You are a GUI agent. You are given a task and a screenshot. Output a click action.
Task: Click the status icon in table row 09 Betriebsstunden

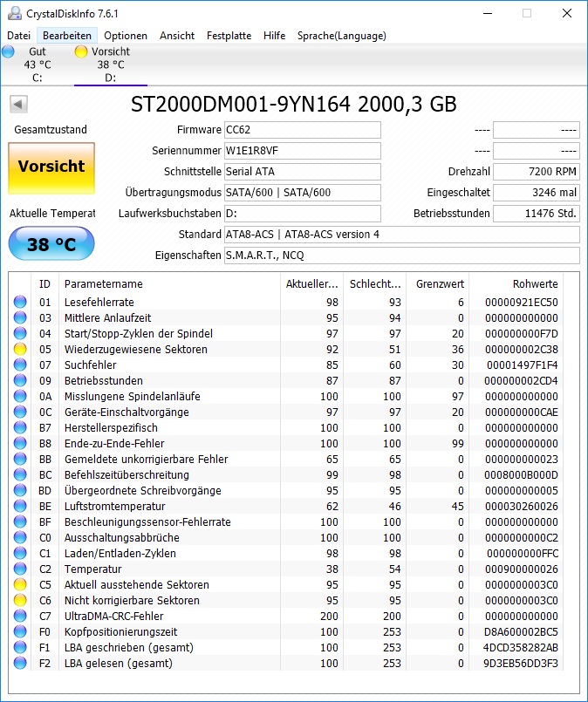(x=20, y=380)
